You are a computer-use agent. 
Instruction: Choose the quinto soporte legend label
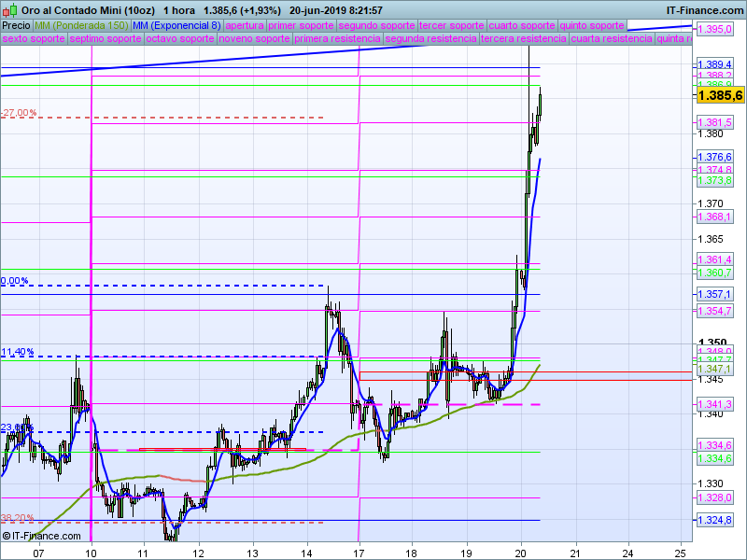click(592, 26)
